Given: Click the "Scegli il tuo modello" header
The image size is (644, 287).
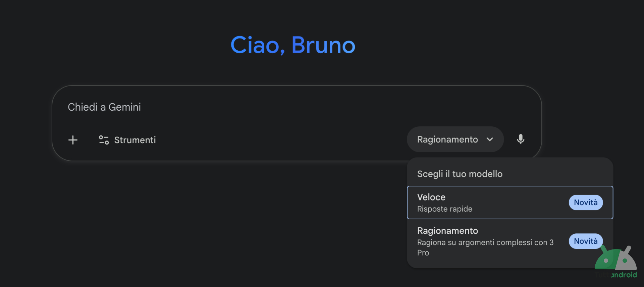Looking at the screenshot, I should (x=460, y=174).
